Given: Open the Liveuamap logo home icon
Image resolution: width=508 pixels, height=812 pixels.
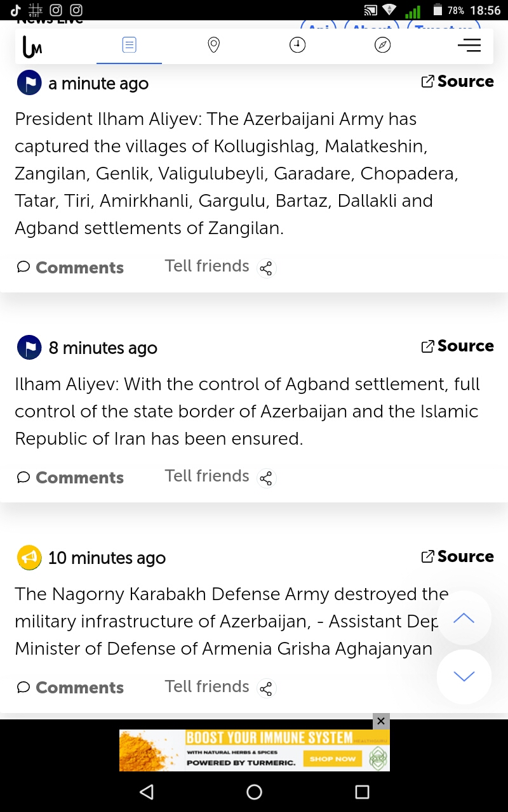Looking at the screenshot, I should (x=32, y=46).
